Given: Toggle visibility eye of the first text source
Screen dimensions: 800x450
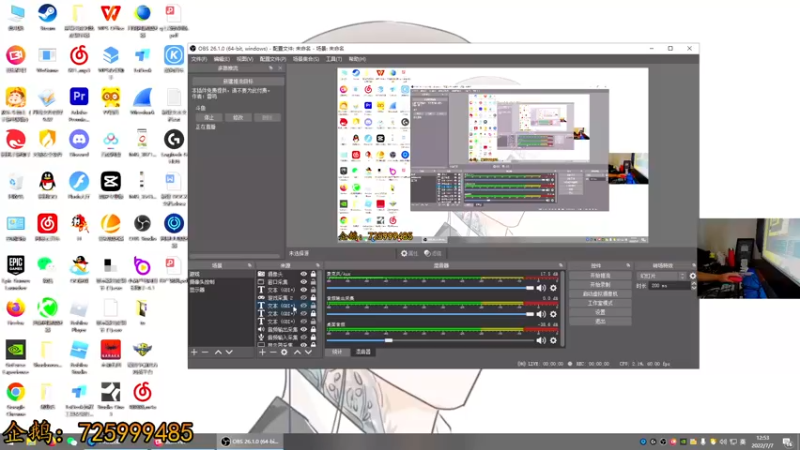Looking at the screenshot, I should click(x=304, y=290).
